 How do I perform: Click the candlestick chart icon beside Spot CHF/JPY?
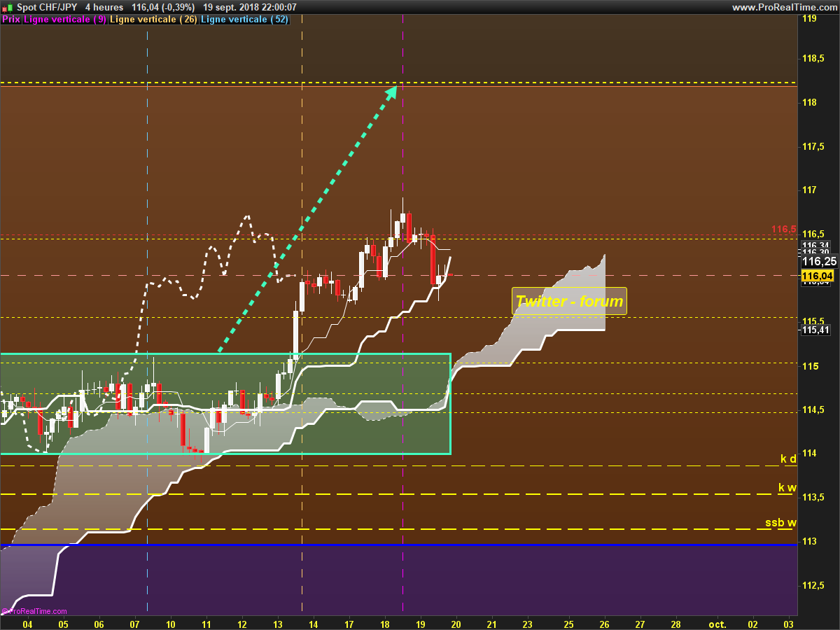click(7, 7)
